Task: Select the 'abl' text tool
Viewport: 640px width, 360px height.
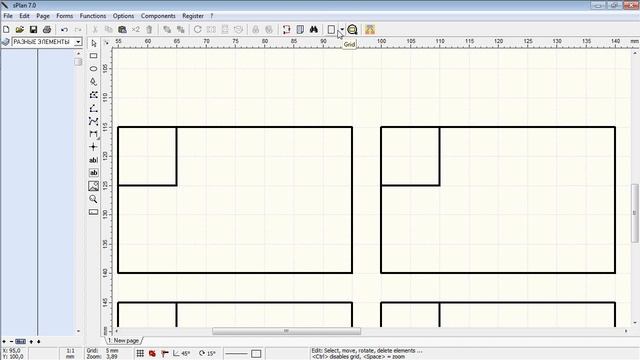Action: click(x=93, y=160)
